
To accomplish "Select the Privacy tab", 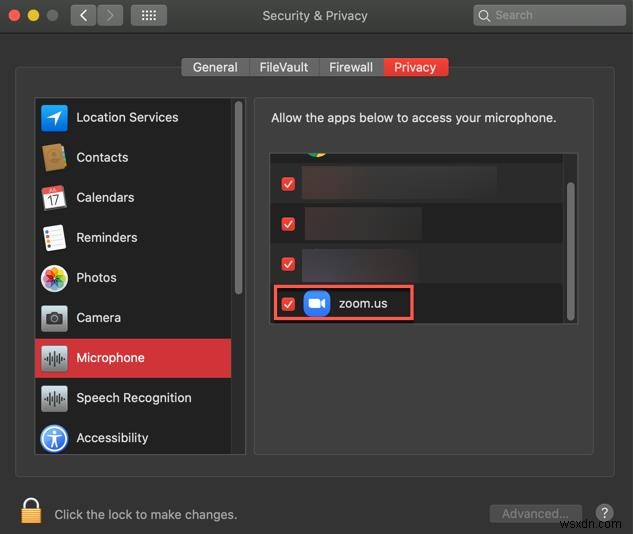I will coord(416,67).
